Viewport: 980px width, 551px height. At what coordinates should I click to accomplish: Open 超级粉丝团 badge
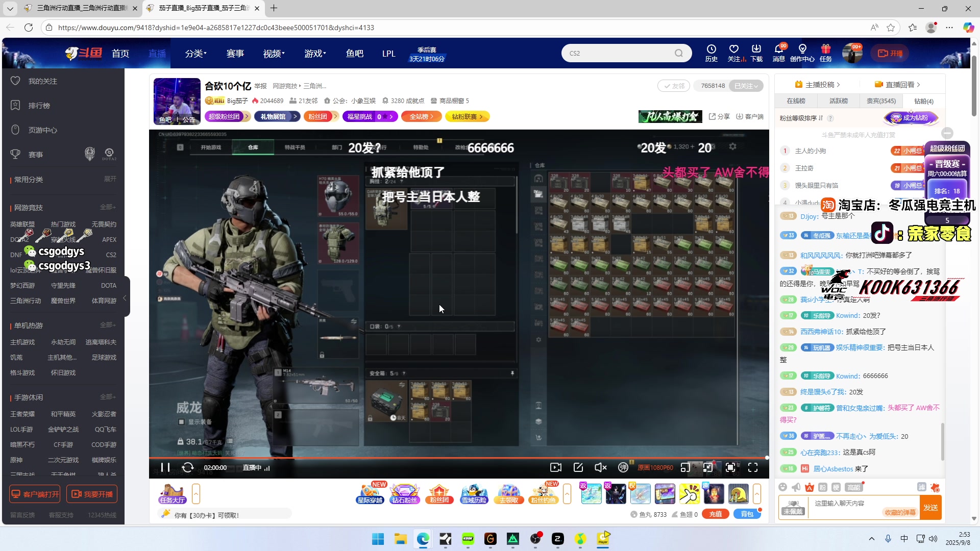[x=228, y=117]
